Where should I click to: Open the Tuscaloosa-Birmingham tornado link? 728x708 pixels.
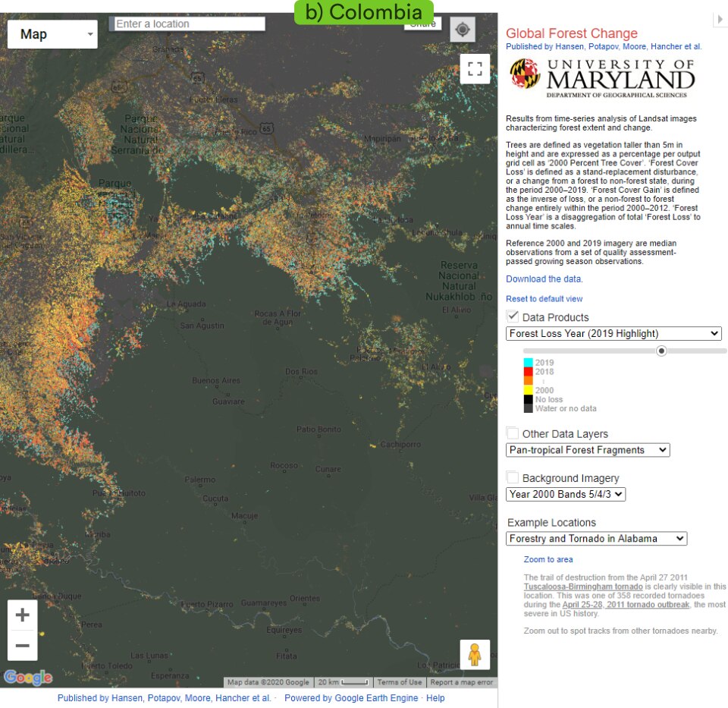click(x=583, y=587)
